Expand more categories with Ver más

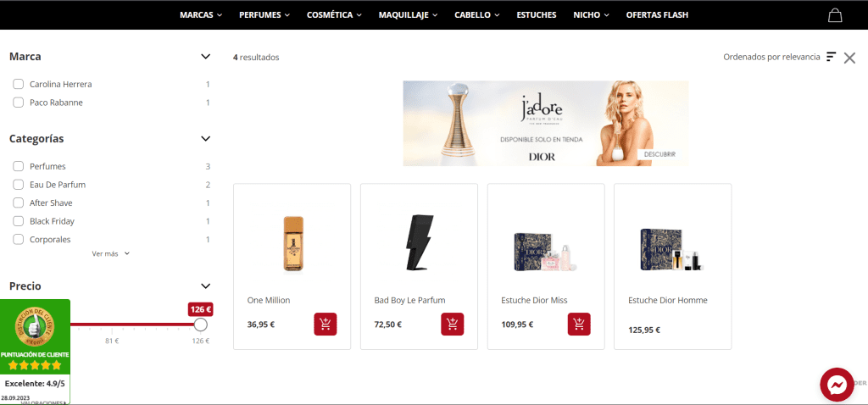pos(110,253)
